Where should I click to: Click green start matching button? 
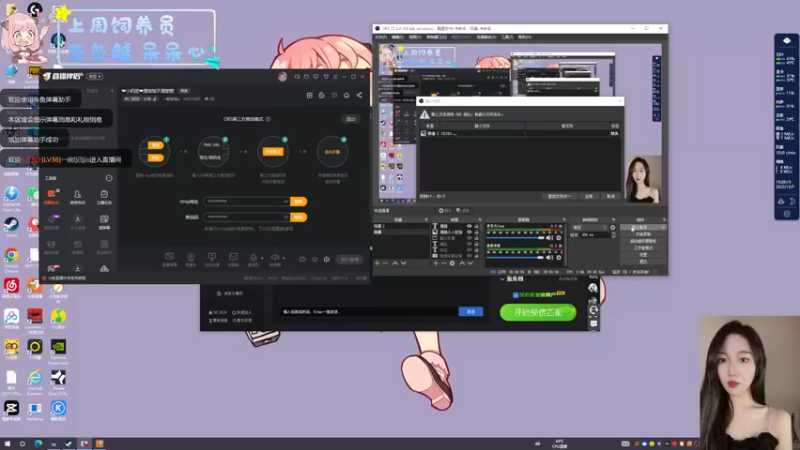point(538,312)
